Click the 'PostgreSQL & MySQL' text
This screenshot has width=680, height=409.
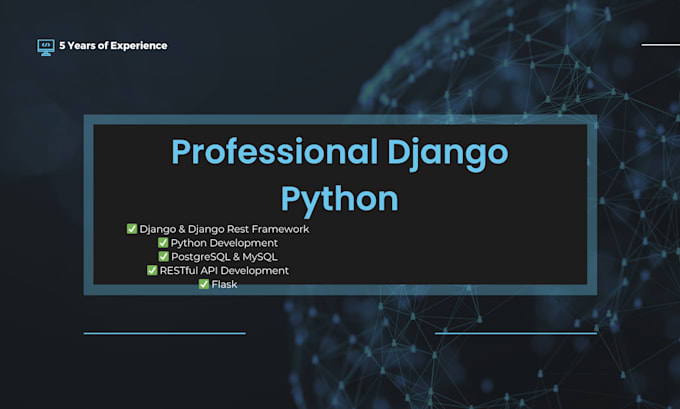224,257
